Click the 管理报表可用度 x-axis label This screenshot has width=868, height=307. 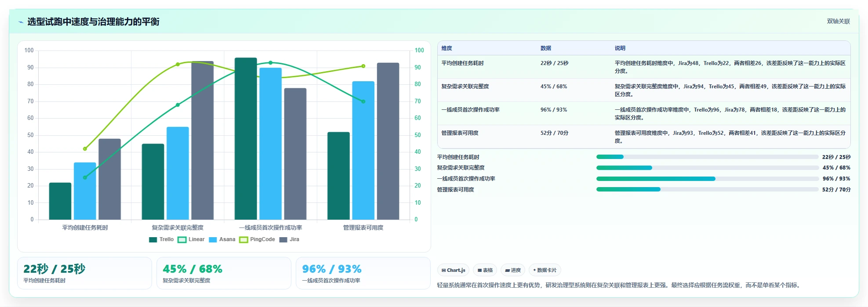(x=363, y=228)
